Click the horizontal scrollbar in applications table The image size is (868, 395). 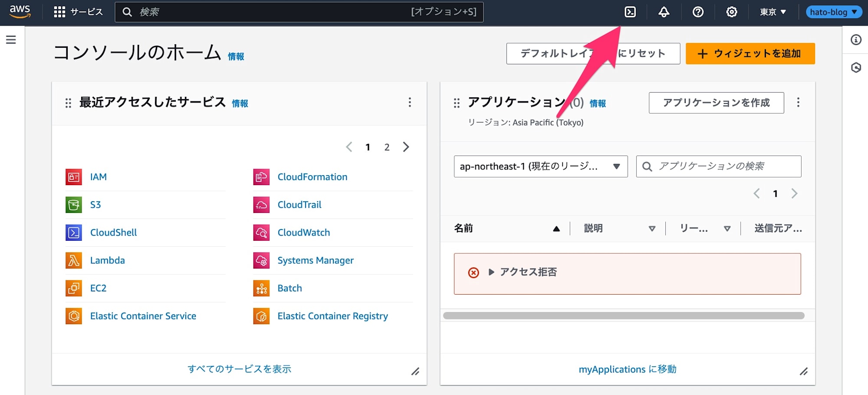coord(624,315)
